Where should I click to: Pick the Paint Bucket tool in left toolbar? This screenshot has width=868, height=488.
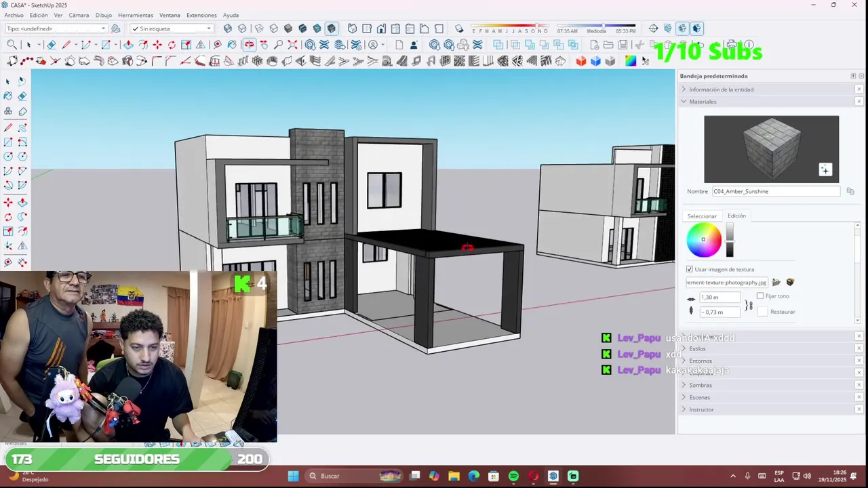point(8,96)
